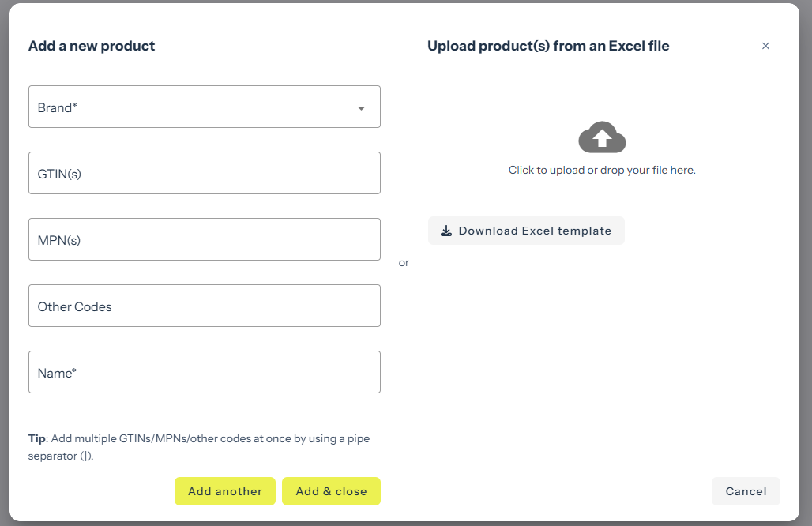
Task: Click into the MPN(s) text field
Action: click(x=204, y=240)
